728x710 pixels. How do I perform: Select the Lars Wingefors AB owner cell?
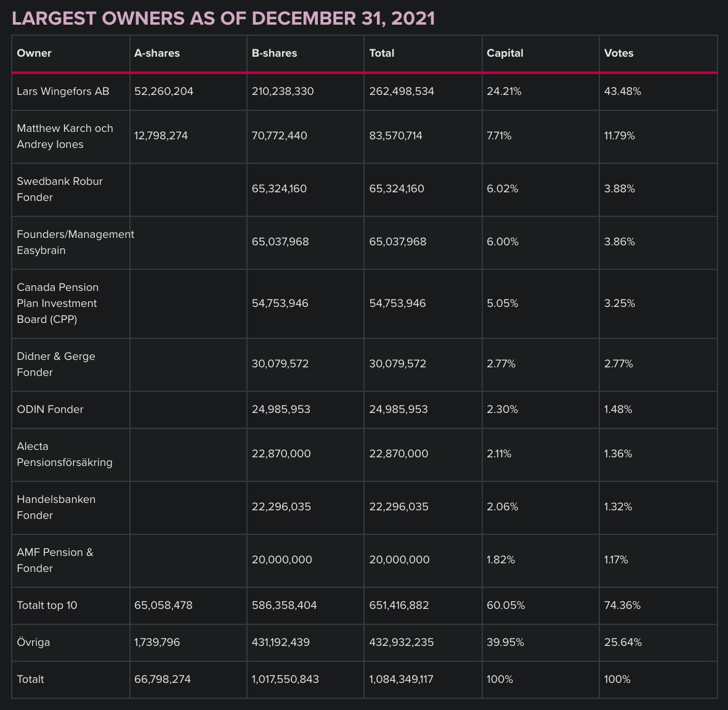click(63, 91)
